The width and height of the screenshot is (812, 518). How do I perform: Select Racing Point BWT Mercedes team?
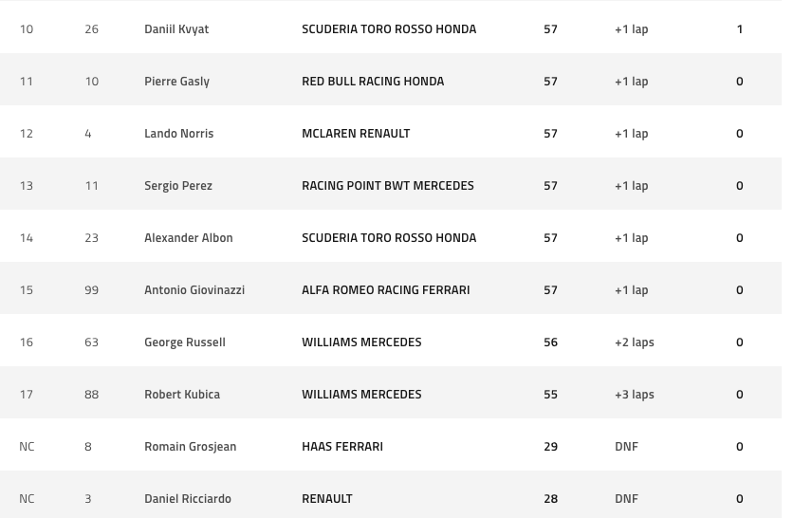point(387,185)
